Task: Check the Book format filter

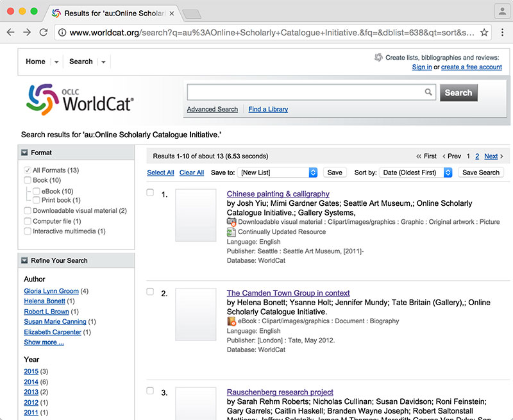Action: [28, 180]
